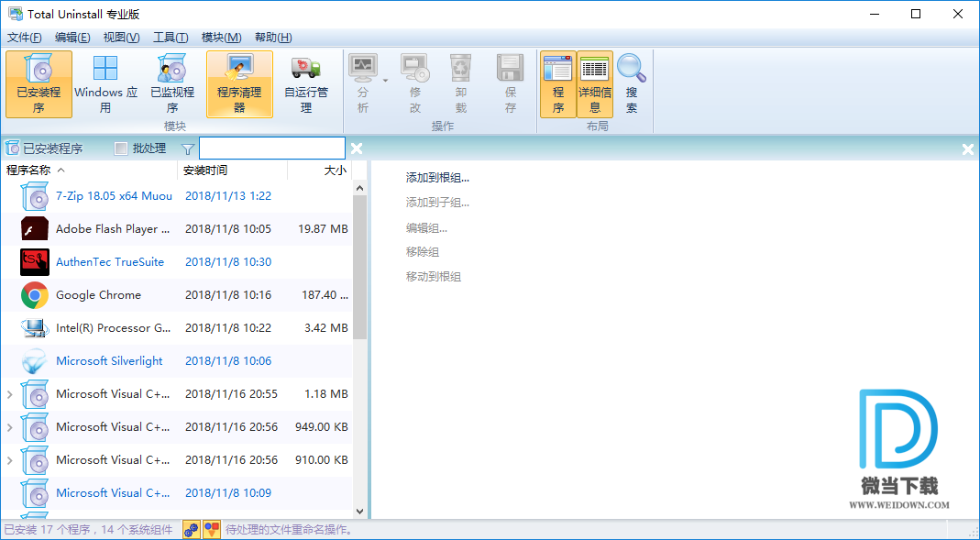
Task: Toggle the 程序 layout panel
Action: [x=558, y=84]
